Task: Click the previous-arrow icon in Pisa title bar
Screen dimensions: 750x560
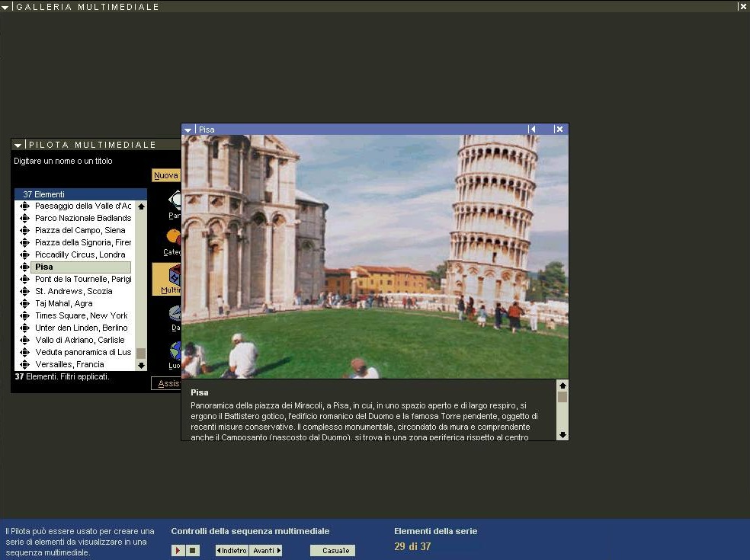Action: click(532, 130)
